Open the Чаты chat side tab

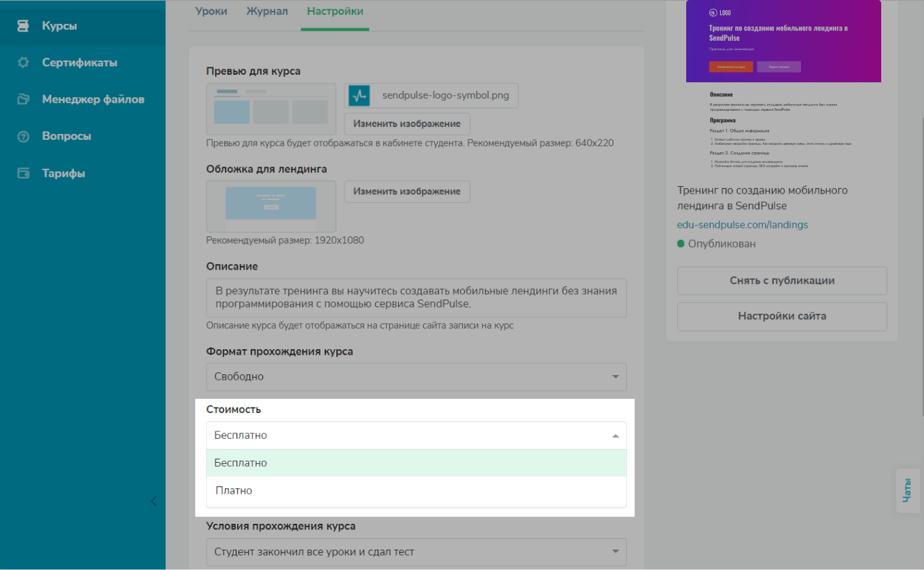pyautogui.click(x=907, y=489)
